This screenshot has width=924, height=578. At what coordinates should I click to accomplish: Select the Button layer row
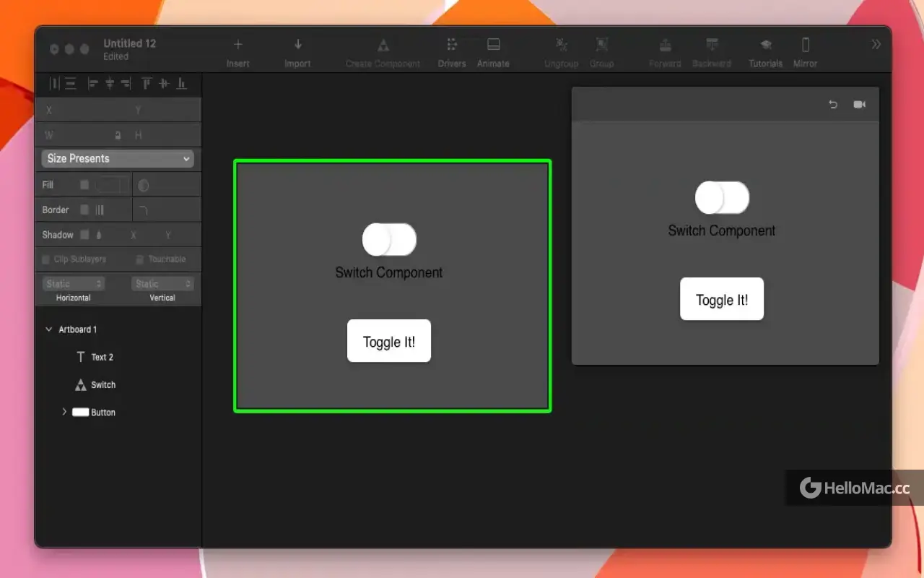pyautogui.click(x=118, y=413)
